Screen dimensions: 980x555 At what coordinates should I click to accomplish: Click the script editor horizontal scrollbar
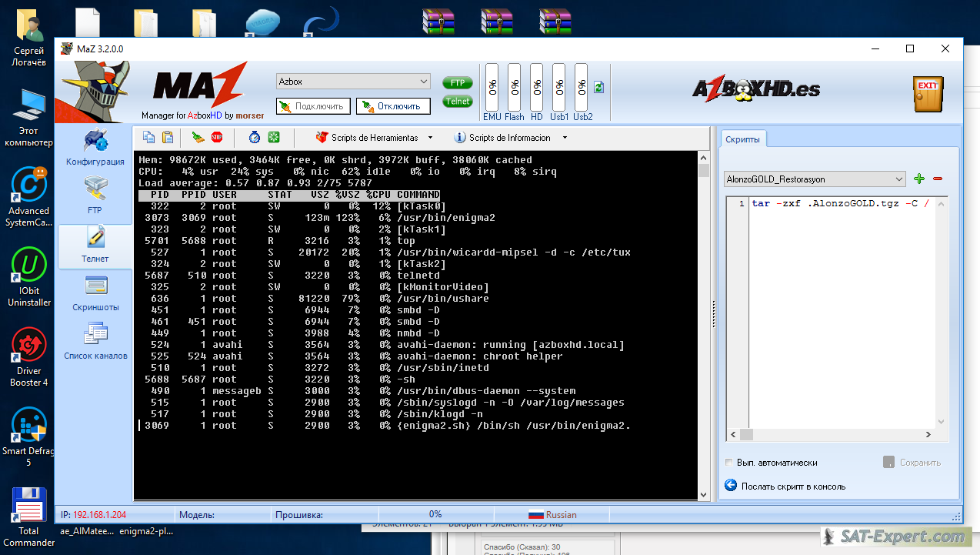point(830,435)
